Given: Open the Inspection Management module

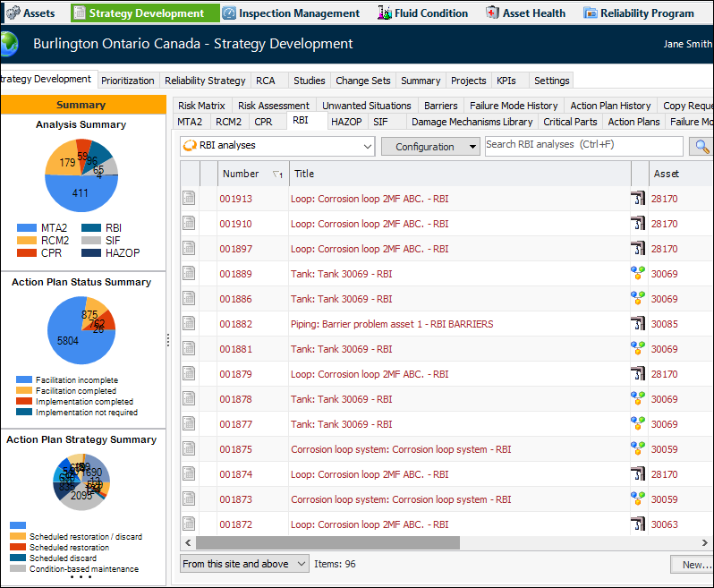Looking at the screenshot, I should (x=291, y=13).
